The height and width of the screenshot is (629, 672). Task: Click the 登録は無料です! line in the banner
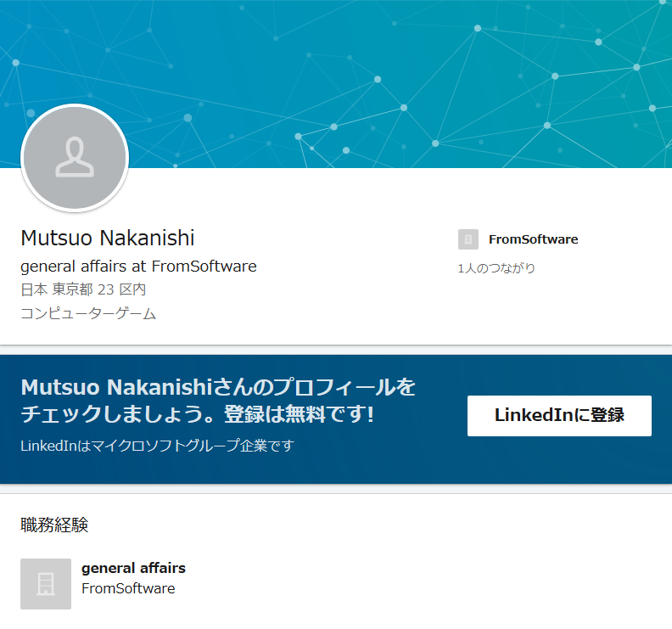coord(298,415)
